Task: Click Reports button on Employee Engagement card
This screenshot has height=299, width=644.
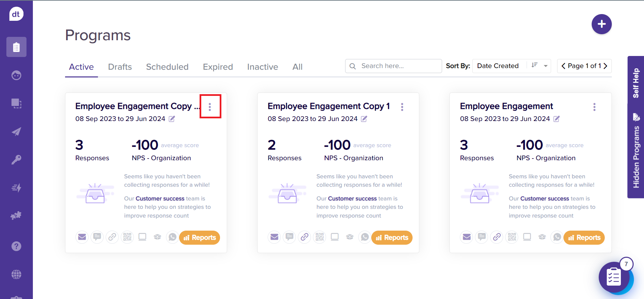Action: [584, 238]
